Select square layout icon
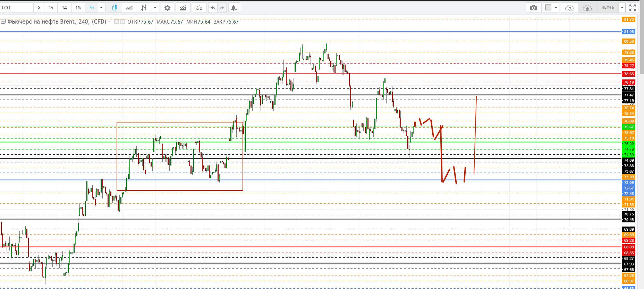Image resolution: width=644 pixels, height=289 pixels. tap(548, 7)
